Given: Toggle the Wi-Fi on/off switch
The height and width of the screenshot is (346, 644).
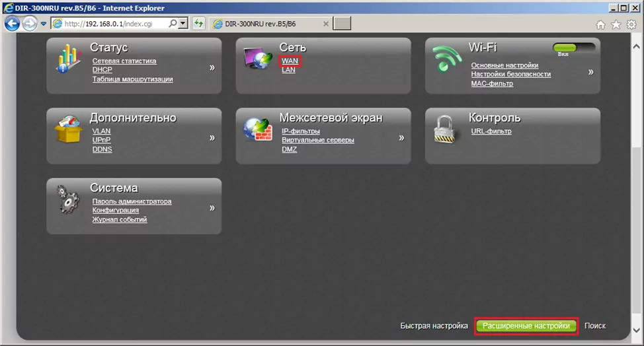Looking at the screenshot, I should pos(574,47).
